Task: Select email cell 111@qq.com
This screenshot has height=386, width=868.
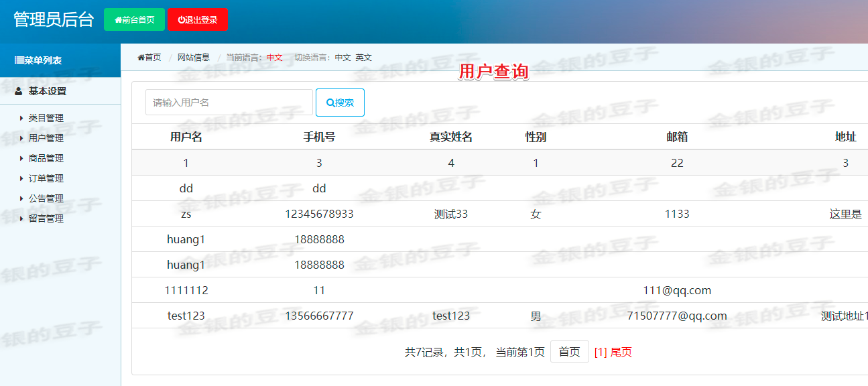Action: tap(677, 290)
